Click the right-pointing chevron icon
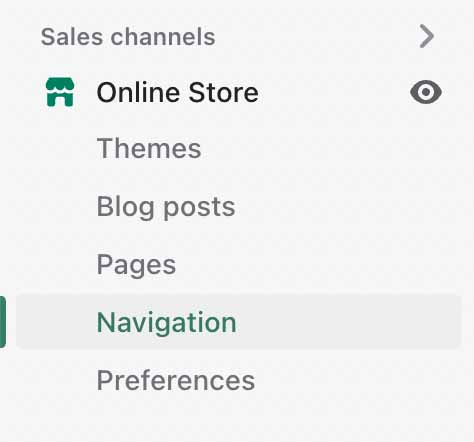Image resolution: width=474 pixels, height=442 pixels. (x=426, y=36)
